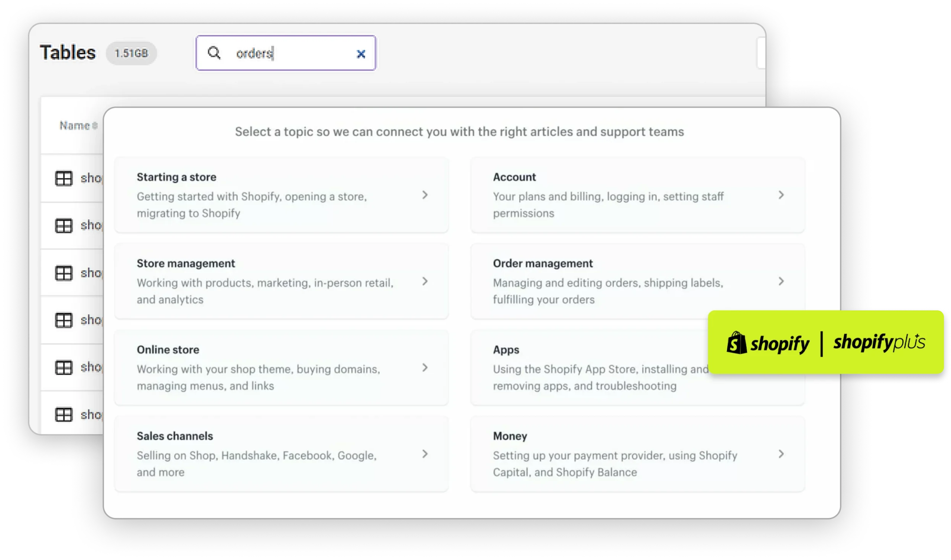Expand the Account topic chevron
The height and width of the screenshot is (560, 951).
point(781,195)
